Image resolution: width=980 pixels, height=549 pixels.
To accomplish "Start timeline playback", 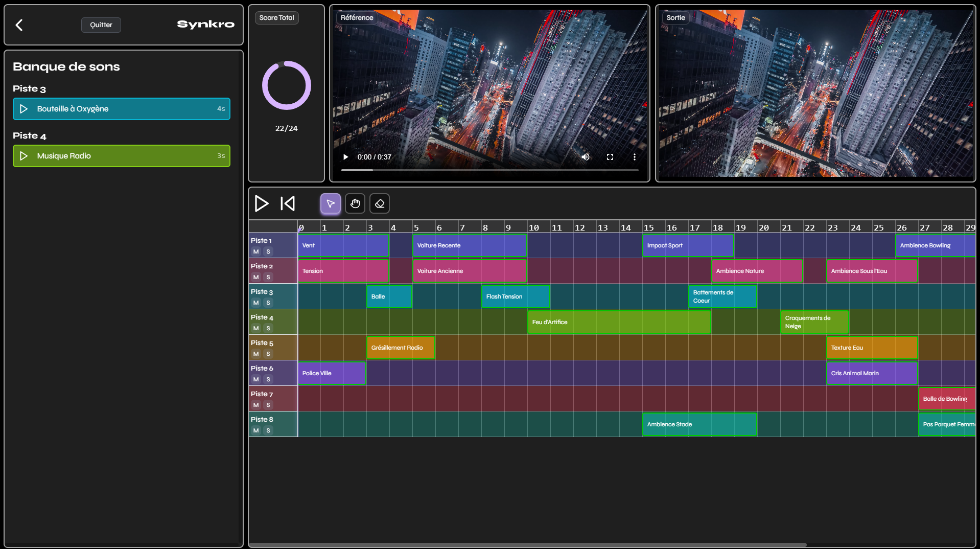I will pos(262,203).
